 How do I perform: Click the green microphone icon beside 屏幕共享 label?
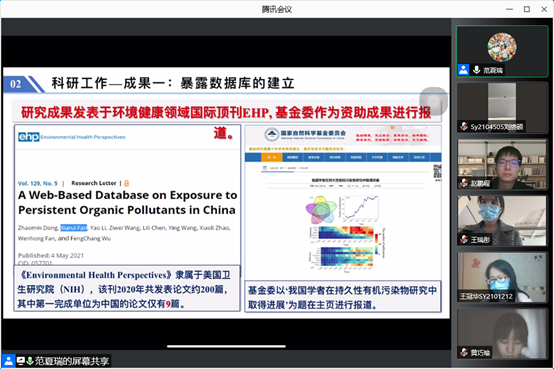tap(30, 361)
